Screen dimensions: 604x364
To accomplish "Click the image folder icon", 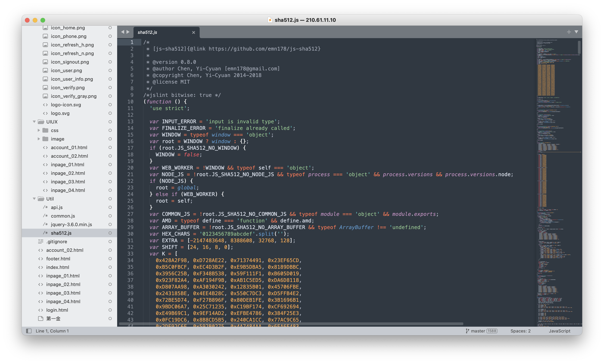I will [x=45, y=139].
